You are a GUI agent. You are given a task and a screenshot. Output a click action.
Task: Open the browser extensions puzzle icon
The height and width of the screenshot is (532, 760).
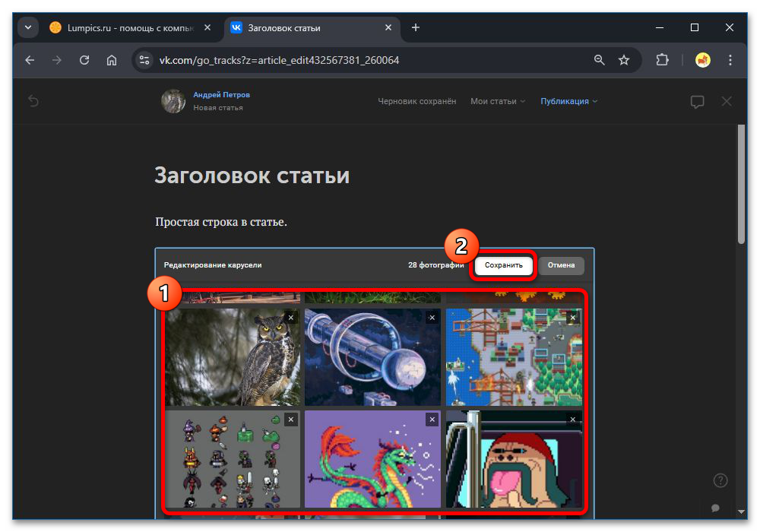[662, 59]
